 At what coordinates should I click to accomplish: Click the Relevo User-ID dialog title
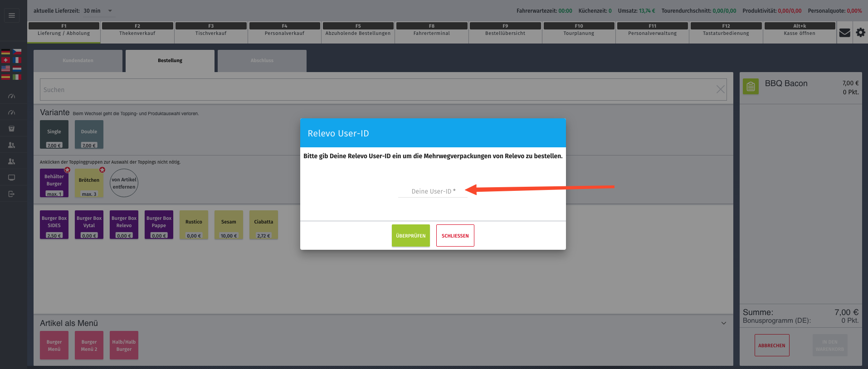(x=338, y=133)
